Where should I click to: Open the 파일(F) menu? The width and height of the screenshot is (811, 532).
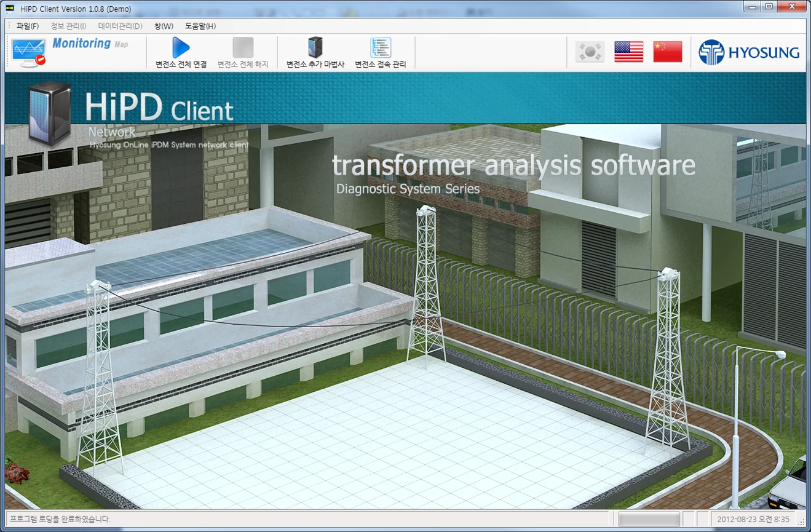point(28,26)
